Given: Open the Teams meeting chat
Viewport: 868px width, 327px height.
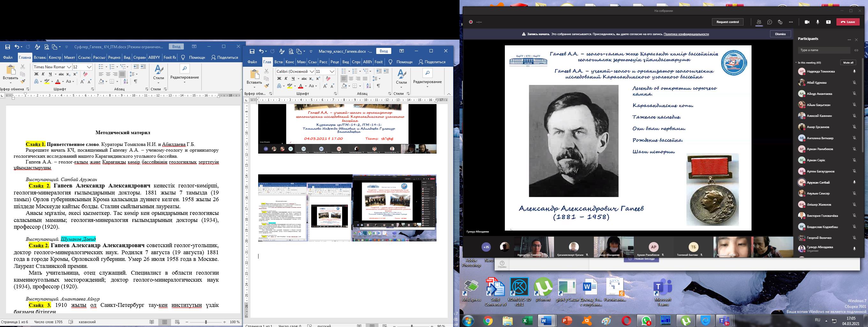Looking at the screenshot, I should tap(770, 22).
